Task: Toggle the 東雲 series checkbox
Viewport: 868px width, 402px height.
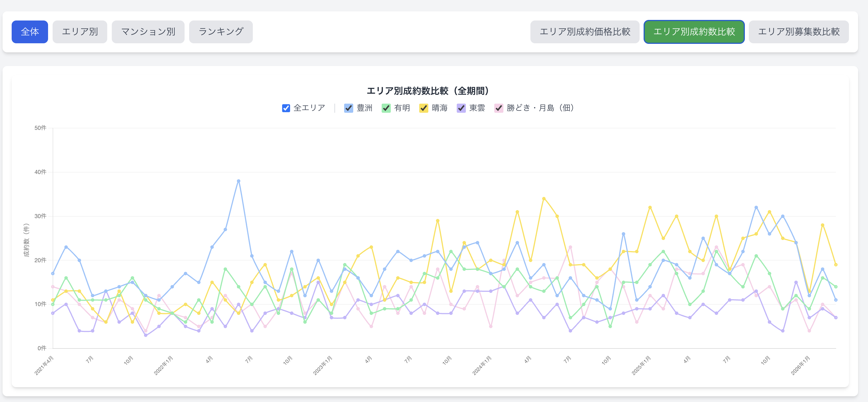Action: [461, 108]
